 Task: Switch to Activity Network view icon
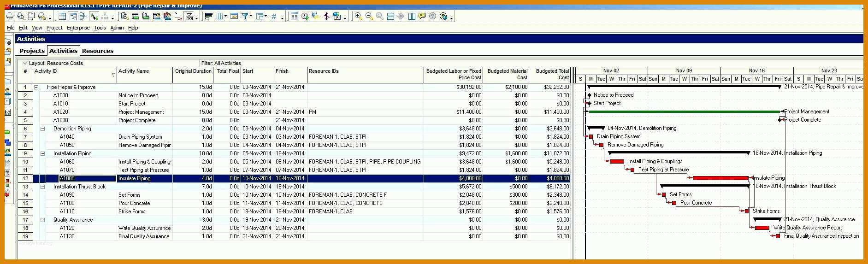pyautogui.click(x=83, y=16)
